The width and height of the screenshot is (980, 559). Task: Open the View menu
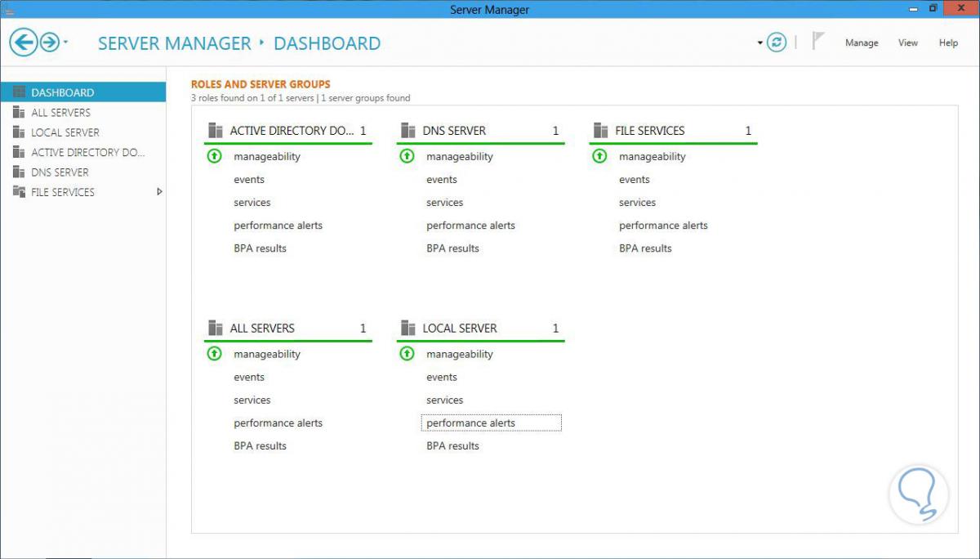coord(908,42)
